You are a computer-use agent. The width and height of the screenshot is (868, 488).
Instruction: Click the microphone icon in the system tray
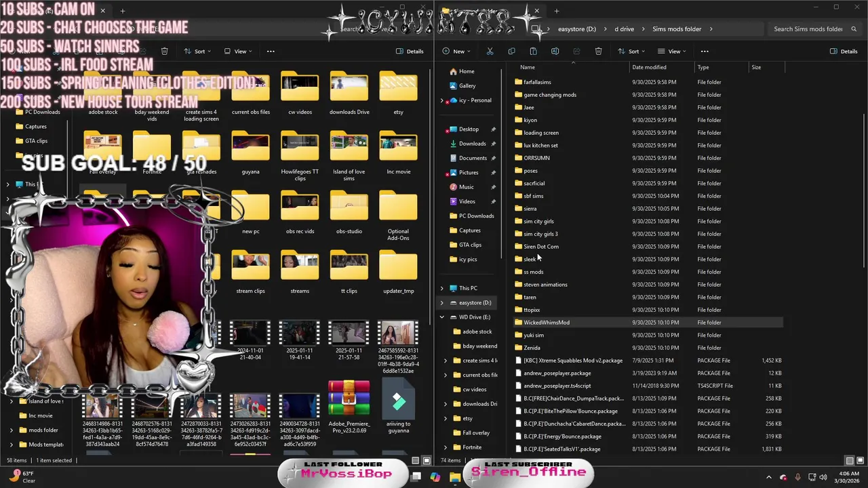[797, 477]
